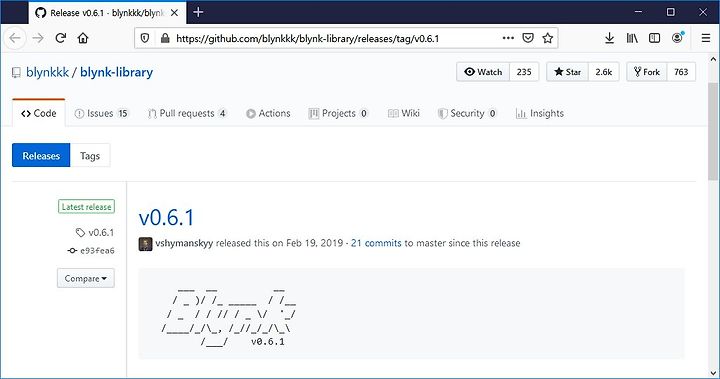Toggle the Firefox sidebar view
Viewport: 720px width, 379px height.
[654, 38]
